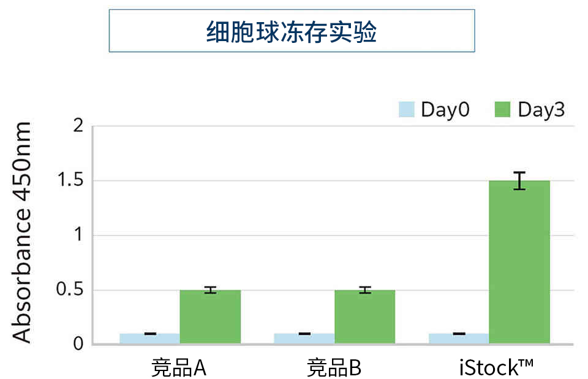The height and width of the screenshot is (379, 588).
Task: Click the error bar atop iStock Day3
Action: [519, 181]
